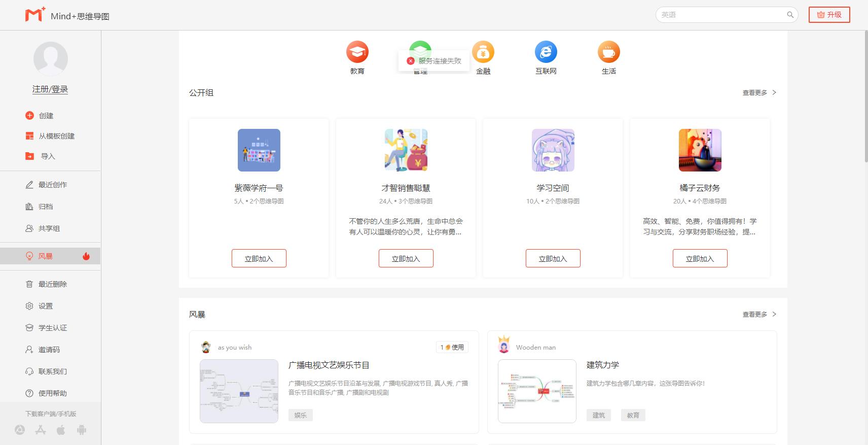This screenshot has height=445, width=868.
Task: Expand 查看更多 for 风暴 section
Action: [x=759, y=314]
